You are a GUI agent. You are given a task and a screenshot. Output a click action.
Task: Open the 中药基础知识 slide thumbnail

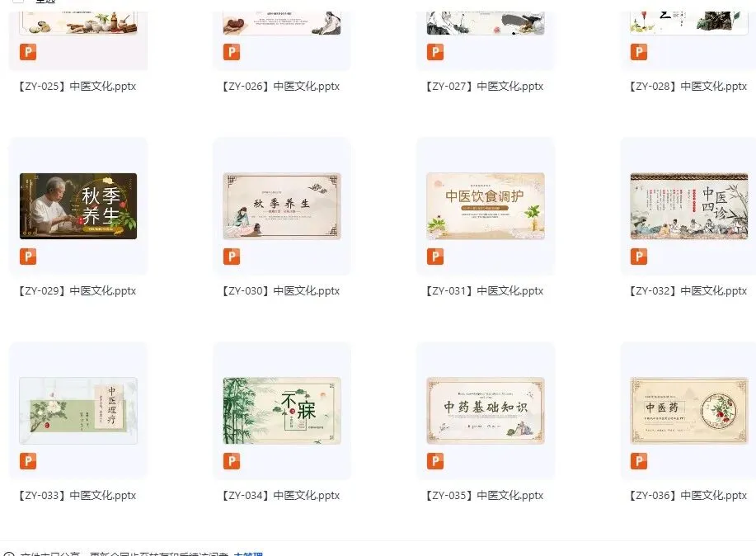click(x=486, y=411)
